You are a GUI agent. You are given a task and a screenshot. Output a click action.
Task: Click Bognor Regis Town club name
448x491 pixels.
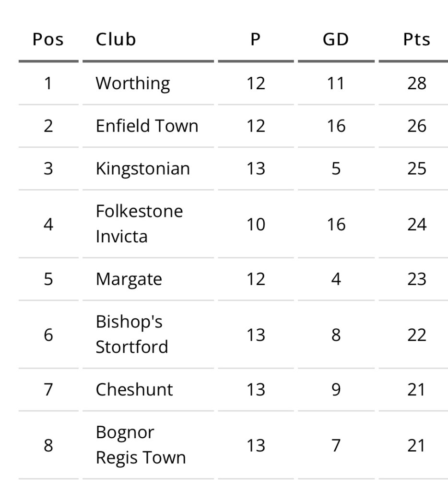pyautogui.click(x=140, y=445)
